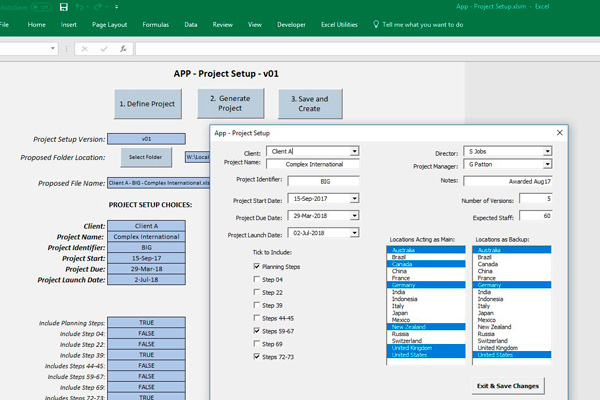
Task: Select New Zealand in Locations Acting as Main
Action: coord(426,327)
